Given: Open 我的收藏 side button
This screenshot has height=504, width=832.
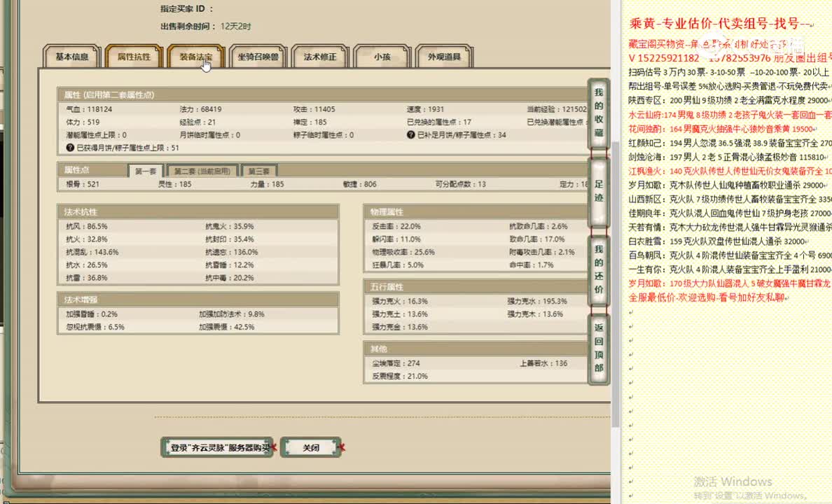Looking at the screenshot, I should (x=599, y=113).
